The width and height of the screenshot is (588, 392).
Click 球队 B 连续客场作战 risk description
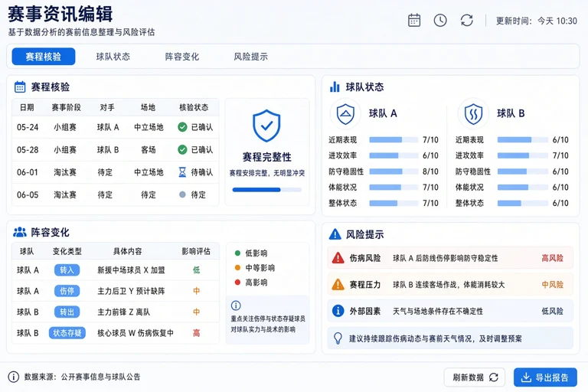click(449, 285)
